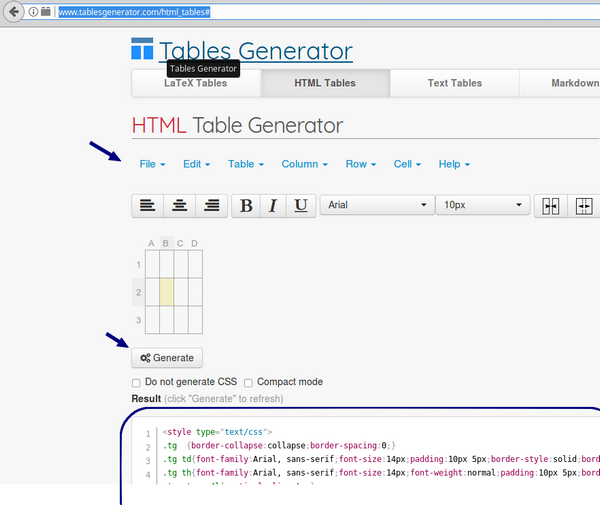
Task: Toggle italic formatting with I button
Action: tap(273, 205)
